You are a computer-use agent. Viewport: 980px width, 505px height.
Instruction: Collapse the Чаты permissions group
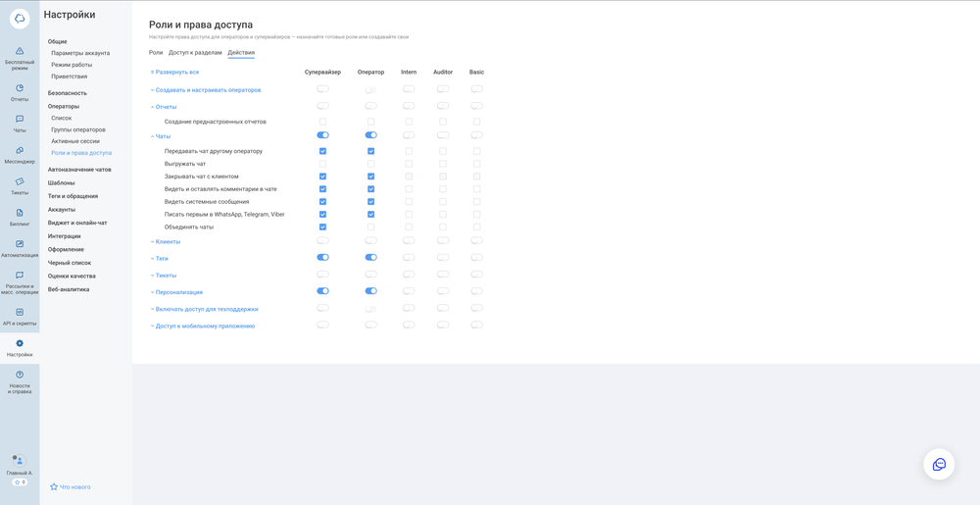(162, 136)
